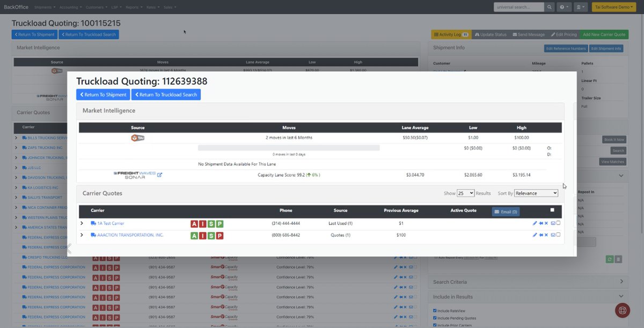644x328 pixels.
Task: Click the green refresh icon in the background panel
Action: tap(610, 259)
